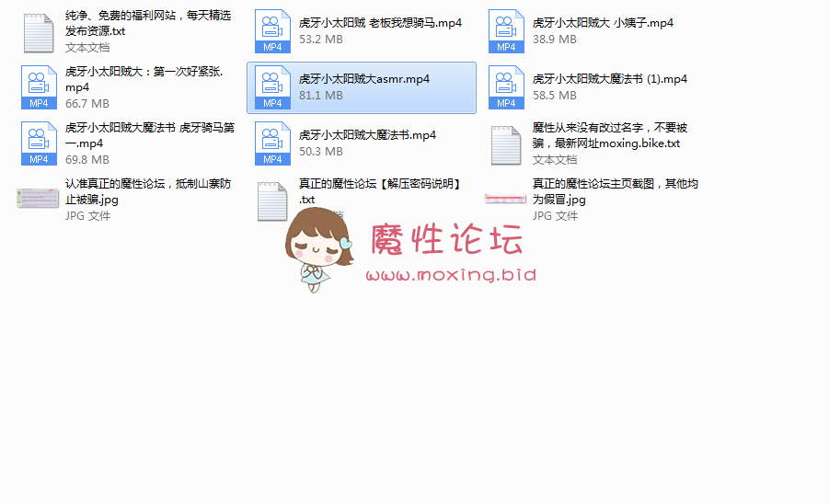Click file name 真正的魔性论坛【解压密码说明】.txt

(382, 191)
